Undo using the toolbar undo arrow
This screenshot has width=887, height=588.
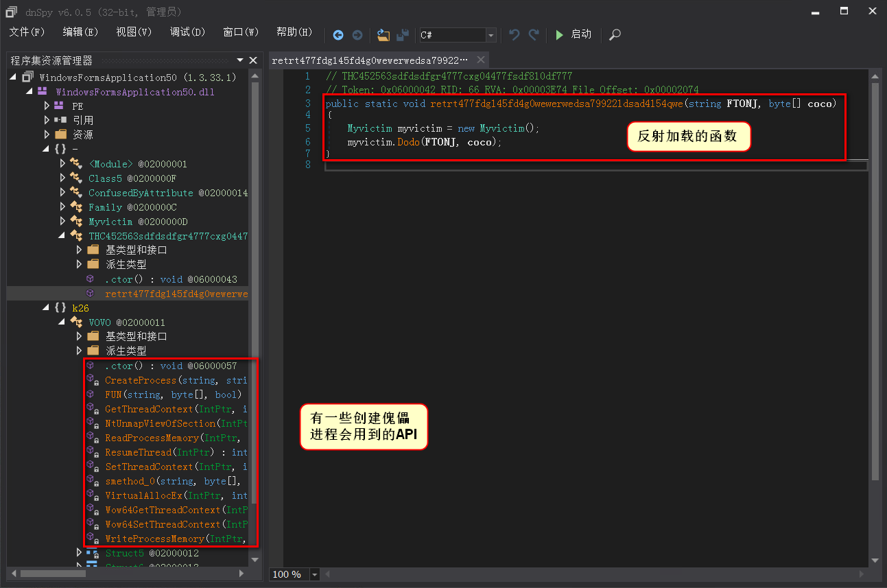[x=514, y=34]
